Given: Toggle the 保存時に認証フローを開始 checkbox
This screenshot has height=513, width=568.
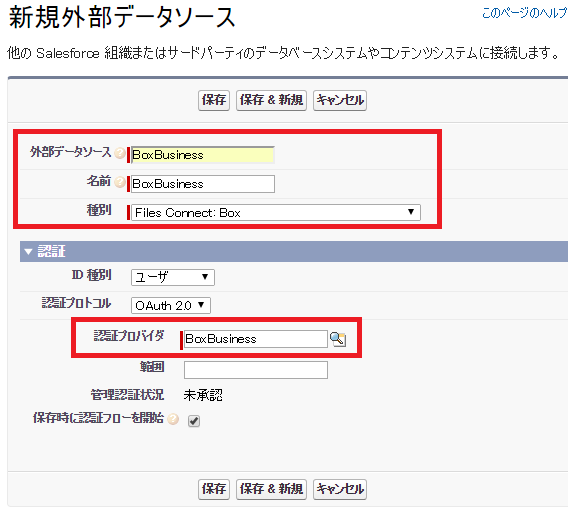Looking at the screenshot, I should [194, 421].
